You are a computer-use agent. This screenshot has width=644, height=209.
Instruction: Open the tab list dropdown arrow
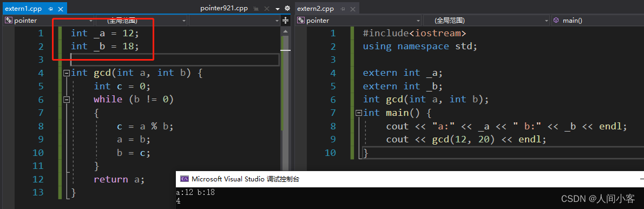point(277,9)
